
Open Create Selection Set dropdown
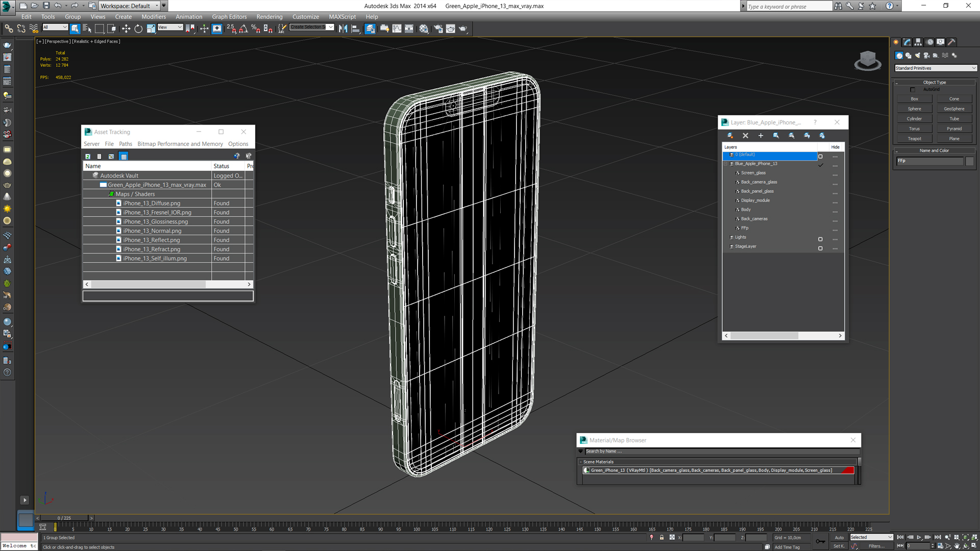point(311,27)
